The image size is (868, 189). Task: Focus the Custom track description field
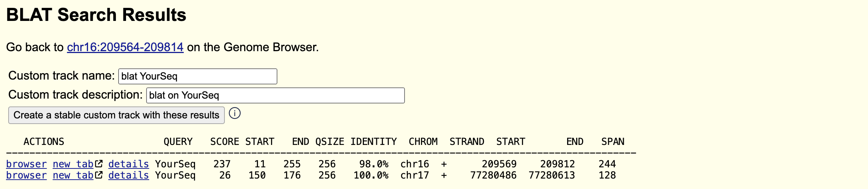point(275,95)
